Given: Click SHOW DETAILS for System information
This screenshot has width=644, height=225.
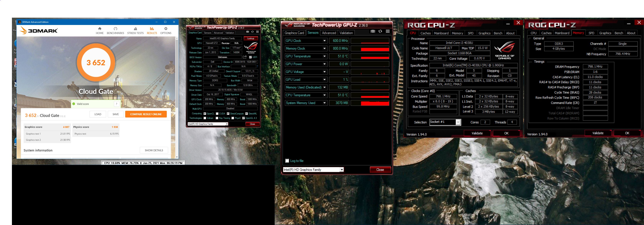Looking at the screenshot, I should pyautogui.click(x=154, y=150).
